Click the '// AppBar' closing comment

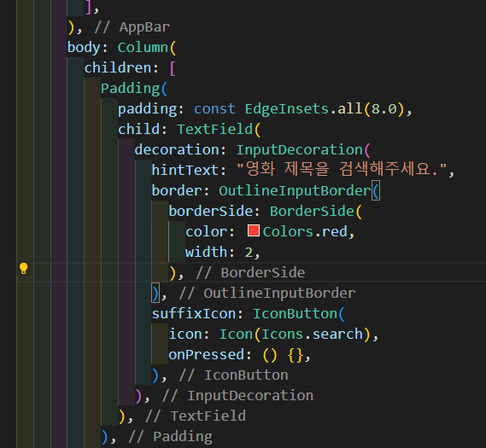coord(132,27)
